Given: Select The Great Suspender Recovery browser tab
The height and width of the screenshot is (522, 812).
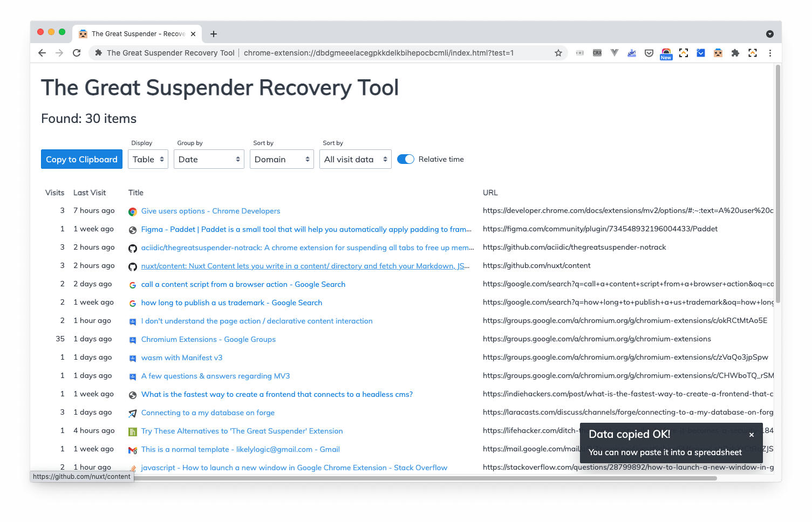Looking at the screenshot, I should (x=137, y=34).
